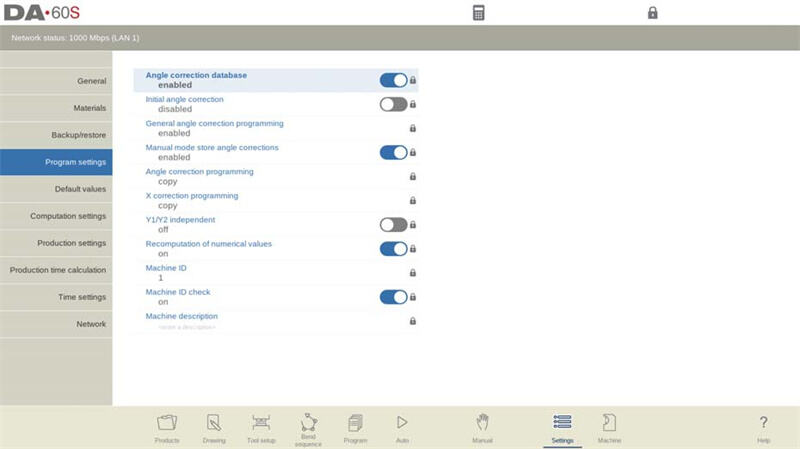Disable the Angle correction database toggle
The width and height of the screenshot is (800, 449).
(x=393, y=80)
